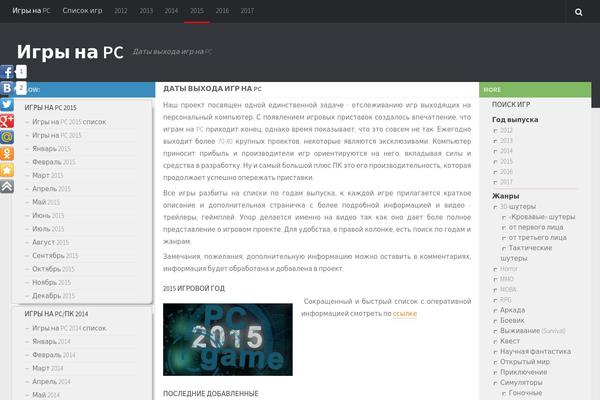Tick the 2015 release year checkbox
The image size is (600, 400).
[495, 162]
